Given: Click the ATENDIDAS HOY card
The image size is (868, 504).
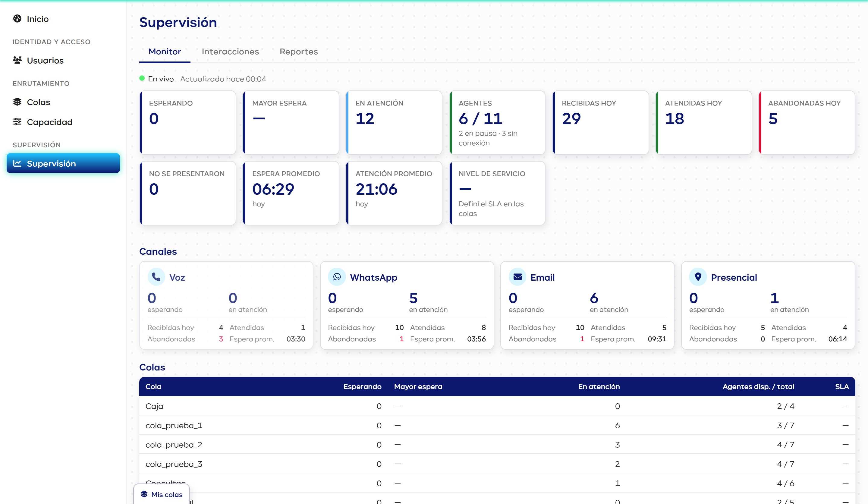Looking at the screenshot, I should (704, 123).
